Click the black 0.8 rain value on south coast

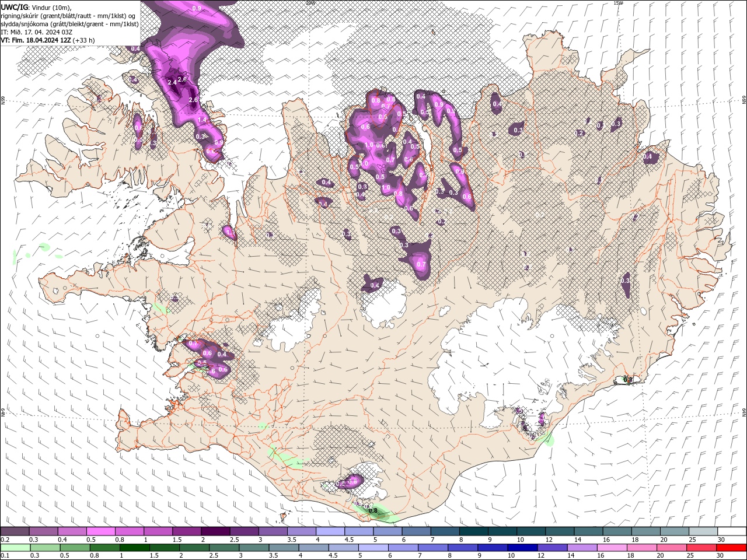[x=373, y=510]
